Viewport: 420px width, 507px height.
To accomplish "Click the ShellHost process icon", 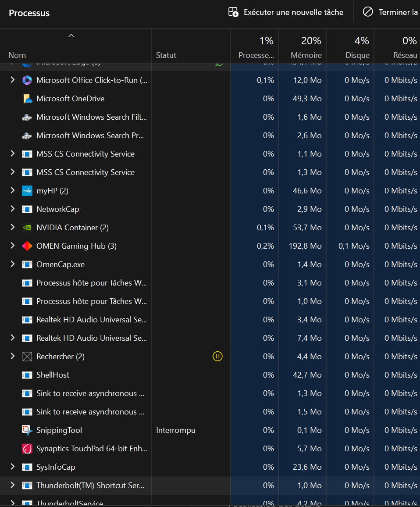I will (27, 375).
